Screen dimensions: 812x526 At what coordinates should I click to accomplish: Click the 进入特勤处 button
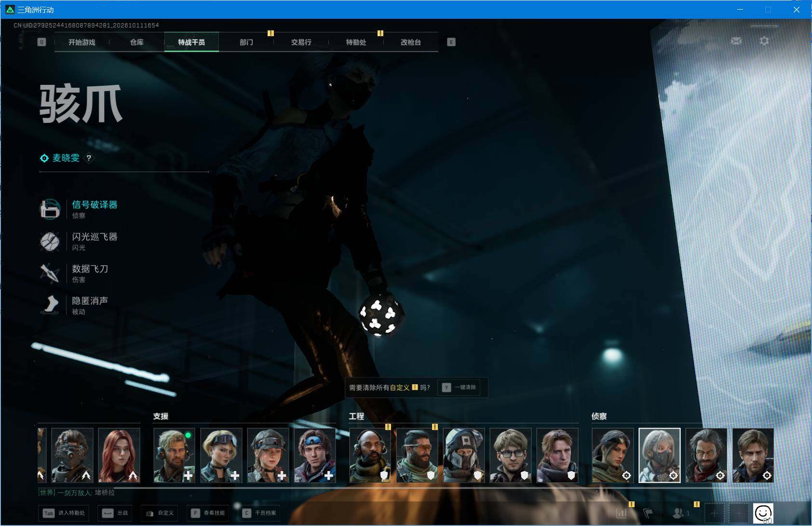(x=65, y=513)
